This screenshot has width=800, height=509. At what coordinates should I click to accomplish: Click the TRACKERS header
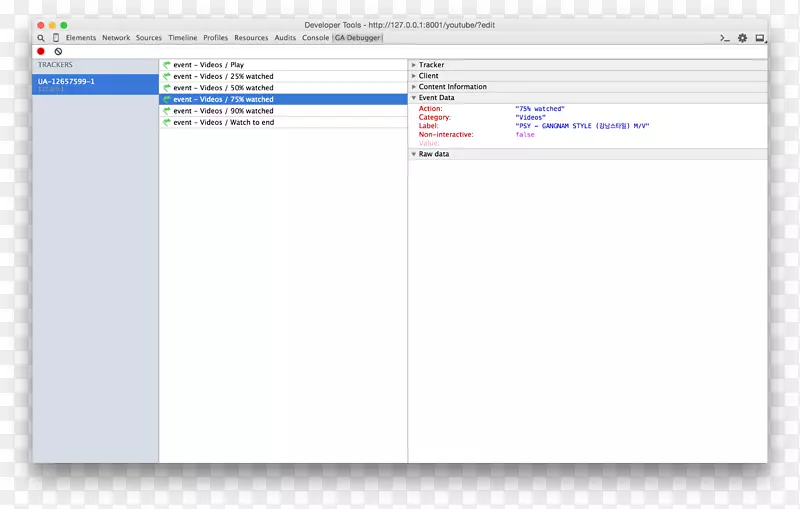tap(55, 65)
